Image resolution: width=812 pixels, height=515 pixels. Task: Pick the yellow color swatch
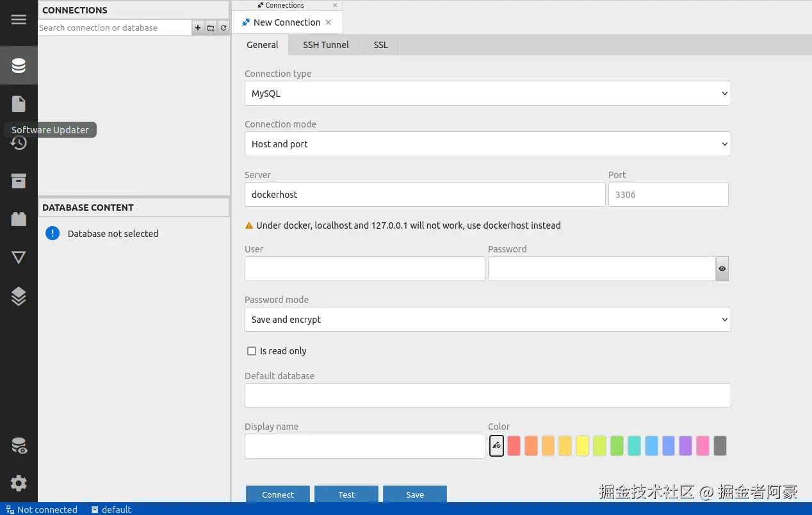tap(582, 446)
